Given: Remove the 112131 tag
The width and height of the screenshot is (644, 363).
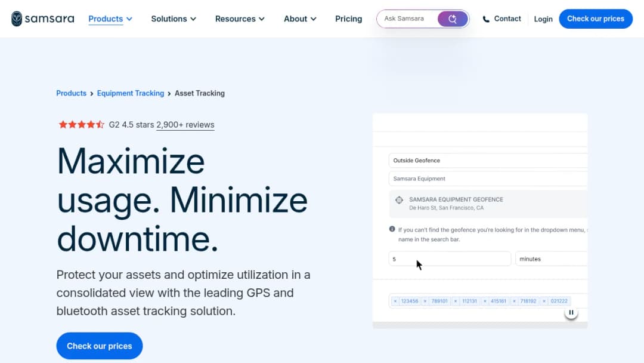Looking at the screenshot, I should click(x=456, y=302).
